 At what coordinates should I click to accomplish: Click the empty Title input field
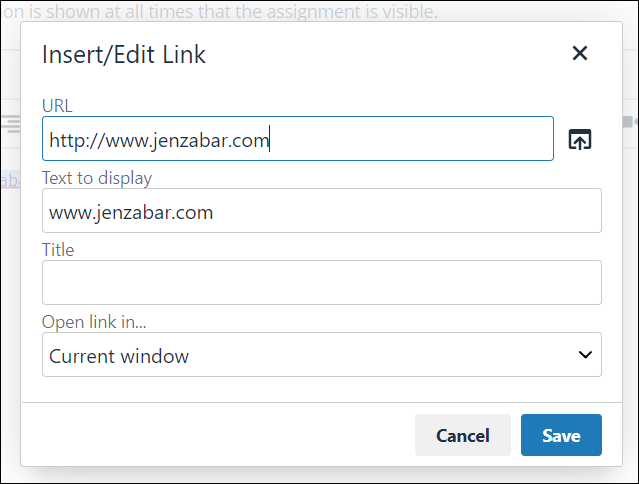point(322,282)
